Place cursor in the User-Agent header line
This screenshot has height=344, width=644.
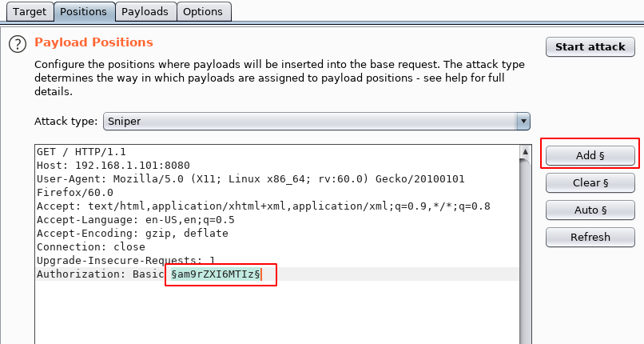[251, 178]
